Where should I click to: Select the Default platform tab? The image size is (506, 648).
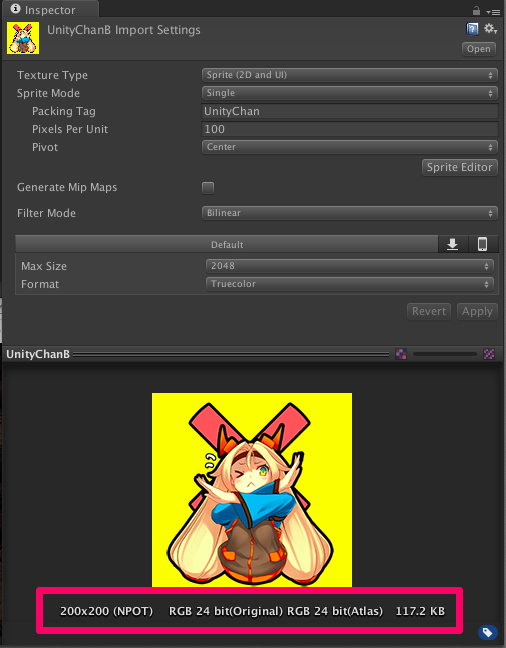tap(227, 244)
